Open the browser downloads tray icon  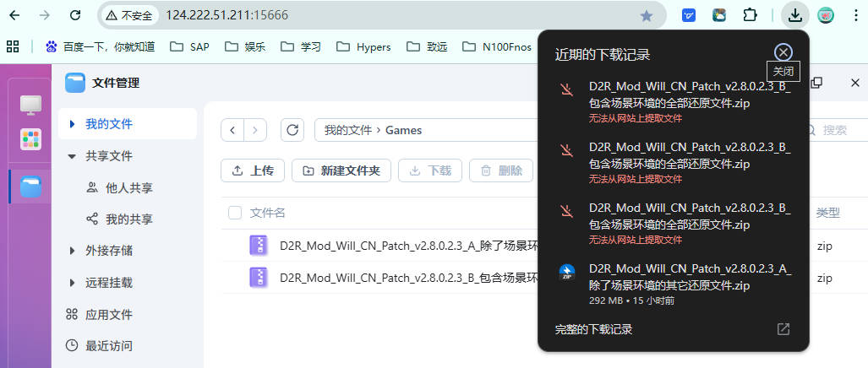(795, 15)
